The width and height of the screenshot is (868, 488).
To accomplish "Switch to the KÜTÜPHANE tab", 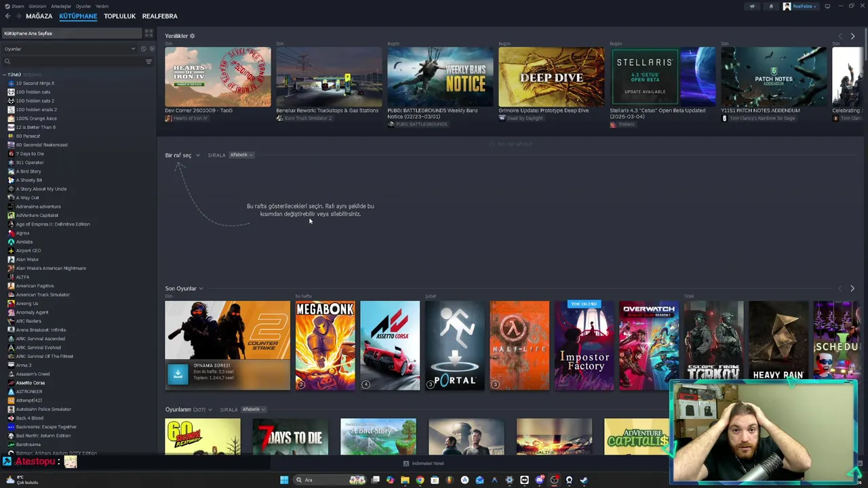I will (x=78, y=16).
